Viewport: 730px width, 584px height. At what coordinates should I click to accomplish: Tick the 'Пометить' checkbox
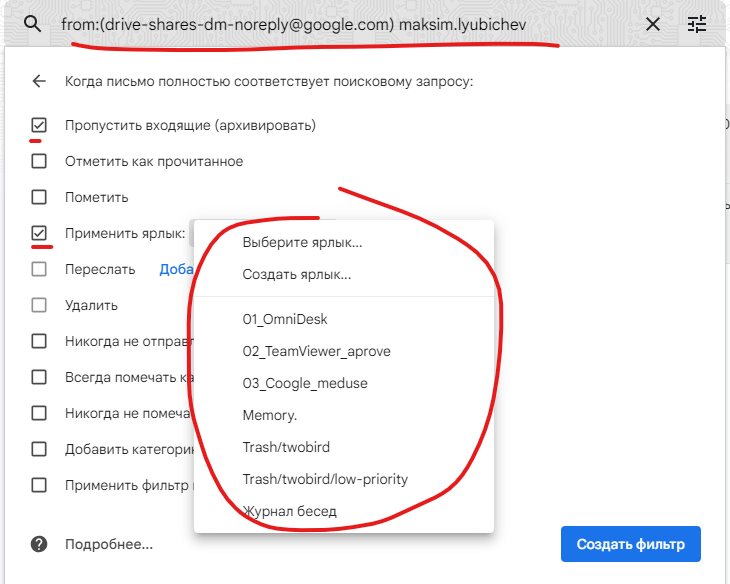pyautogui.click(x=39, y=197)
